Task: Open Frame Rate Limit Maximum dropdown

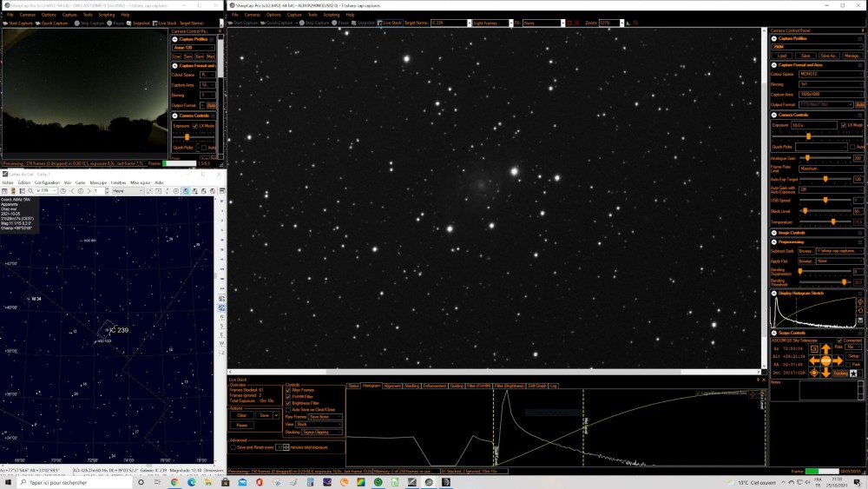Action: click(x=831, y=169)
